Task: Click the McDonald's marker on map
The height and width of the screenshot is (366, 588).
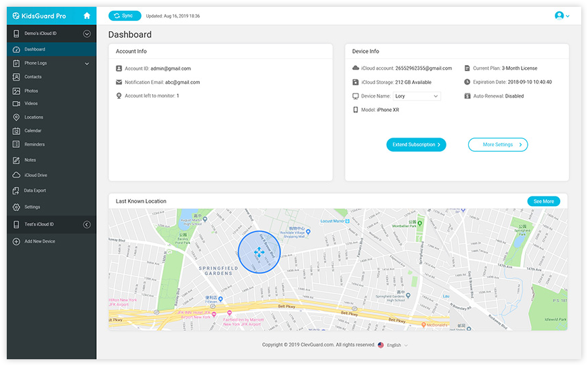Action: tap(423, 325)
